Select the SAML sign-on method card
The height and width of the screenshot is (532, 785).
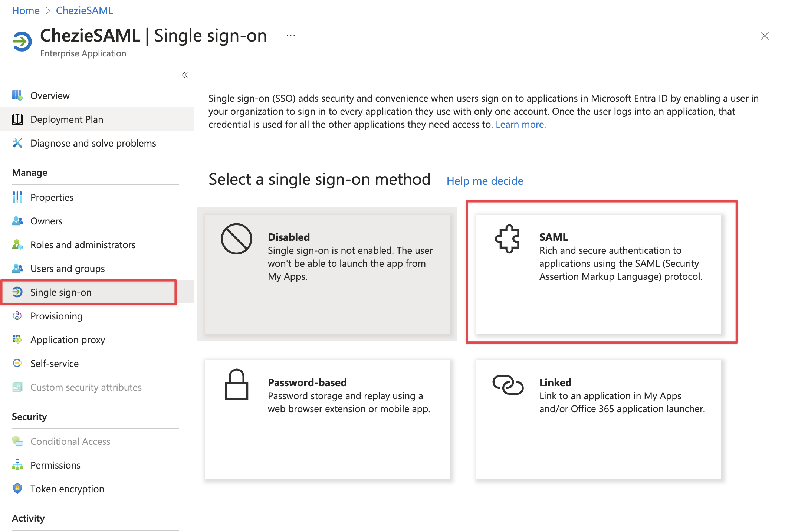tap(598, 274)
